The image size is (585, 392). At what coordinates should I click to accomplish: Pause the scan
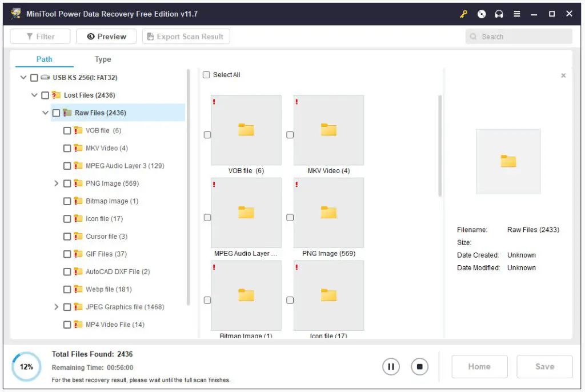[391, 366]
